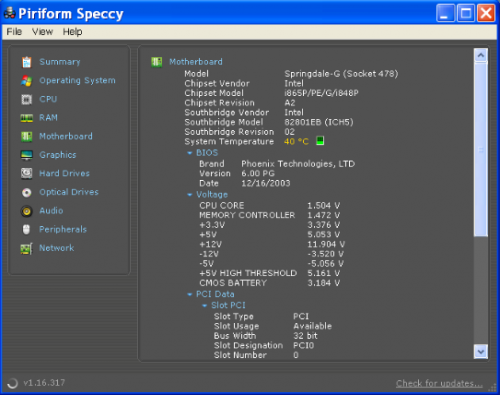Click the Hard Drives disk icon
This screenshot has height=395, width=500.
27,173
